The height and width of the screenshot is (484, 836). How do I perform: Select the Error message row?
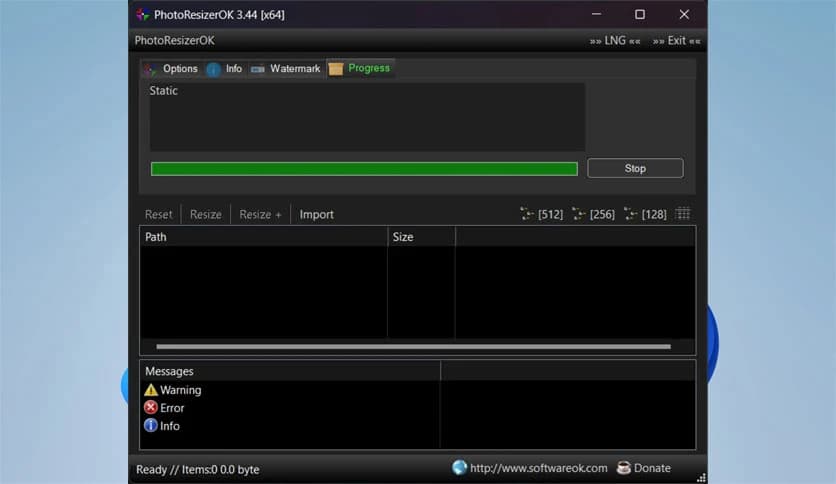pos(164,408)
